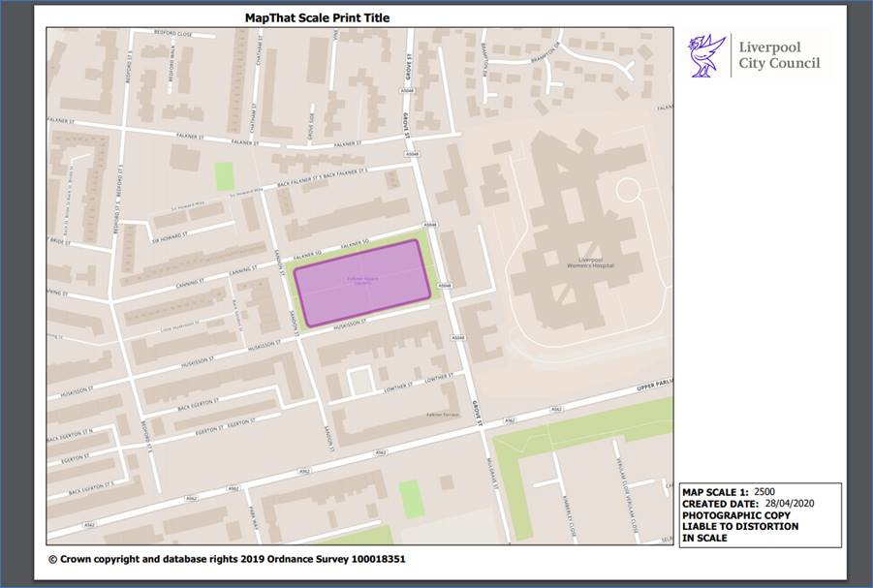Click the 'BACK EGERTON ST N' street label
The width and height of the screenshot is (873, 588).
[70, 436]
